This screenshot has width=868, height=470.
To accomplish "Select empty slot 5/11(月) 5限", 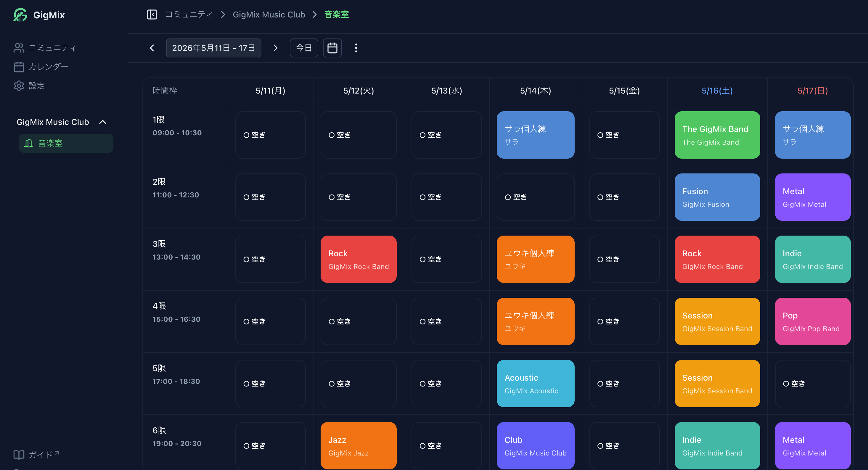I will [270, 383].
